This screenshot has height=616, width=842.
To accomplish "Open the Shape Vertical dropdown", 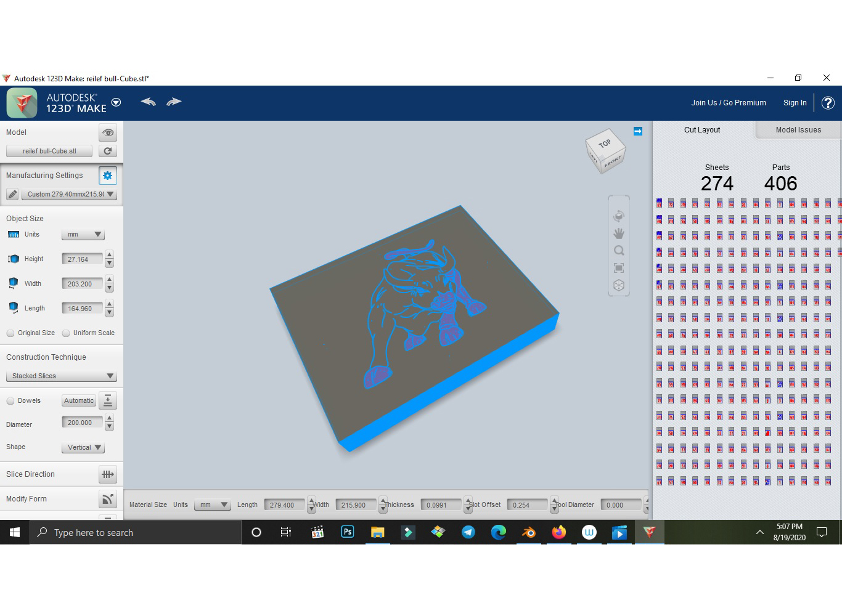I will (x=83, y=448).
